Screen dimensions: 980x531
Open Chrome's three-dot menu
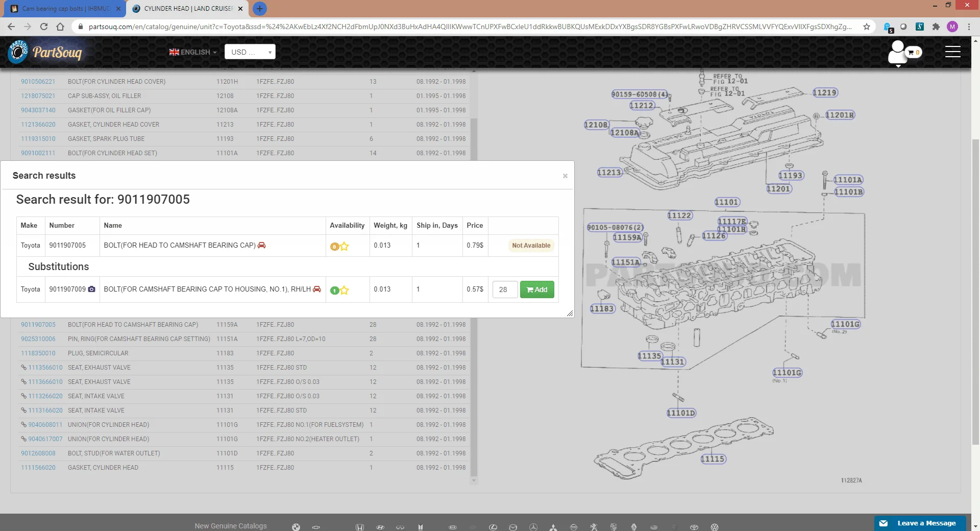pos(969,27)
